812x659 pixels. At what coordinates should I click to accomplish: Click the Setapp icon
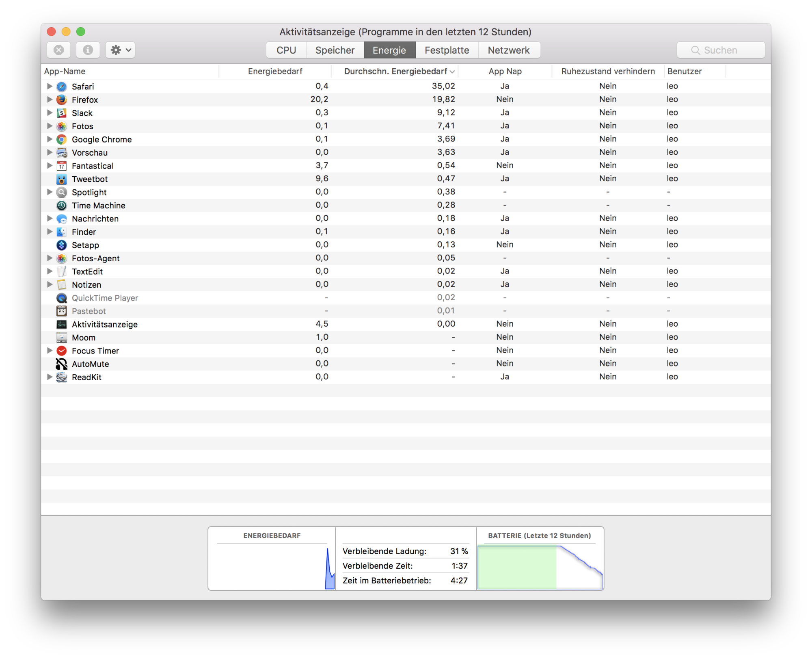click(x=62, y=245)
